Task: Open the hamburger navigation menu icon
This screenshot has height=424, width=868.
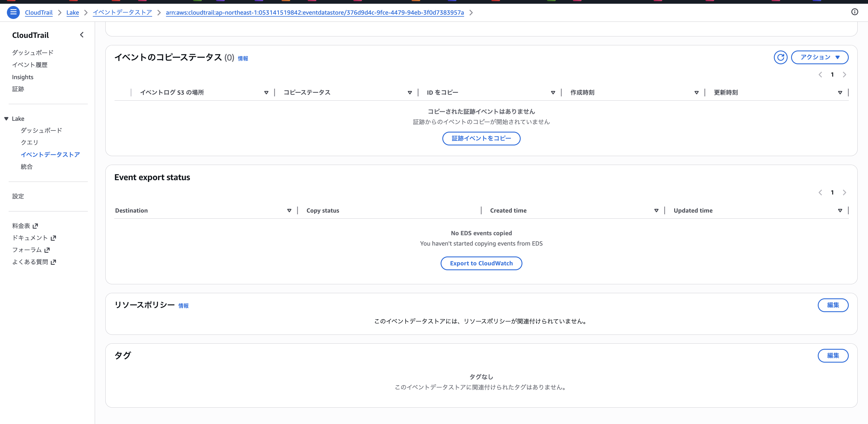Action: tap(13, 12)
